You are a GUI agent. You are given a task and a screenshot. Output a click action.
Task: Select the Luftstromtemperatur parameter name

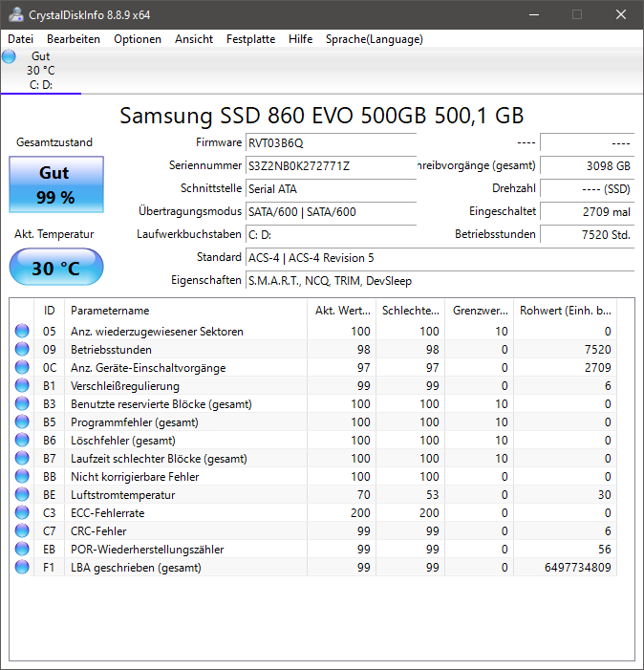point(123,495)
